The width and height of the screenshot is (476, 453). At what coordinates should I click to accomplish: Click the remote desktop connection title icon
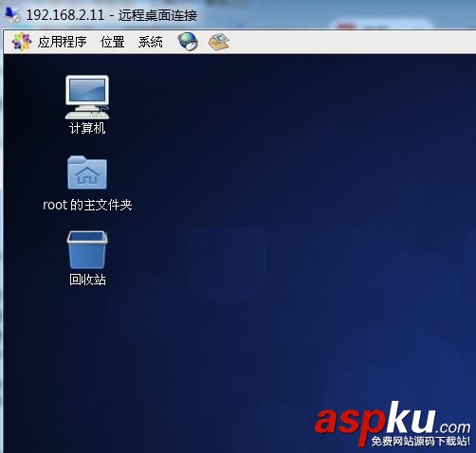tap(13, 14)
